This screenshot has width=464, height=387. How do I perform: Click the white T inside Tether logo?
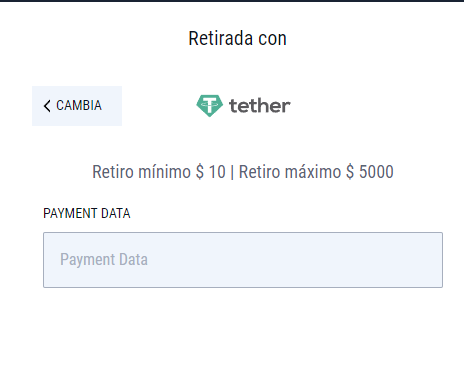point(210,105)
